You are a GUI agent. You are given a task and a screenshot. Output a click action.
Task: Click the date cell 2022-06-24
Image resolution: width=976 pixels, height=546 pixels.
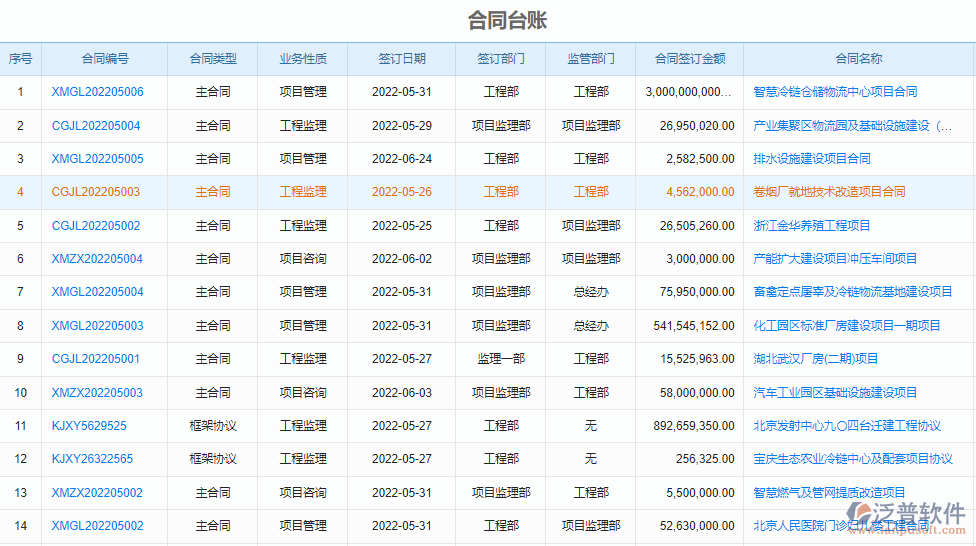click(402, 159)
